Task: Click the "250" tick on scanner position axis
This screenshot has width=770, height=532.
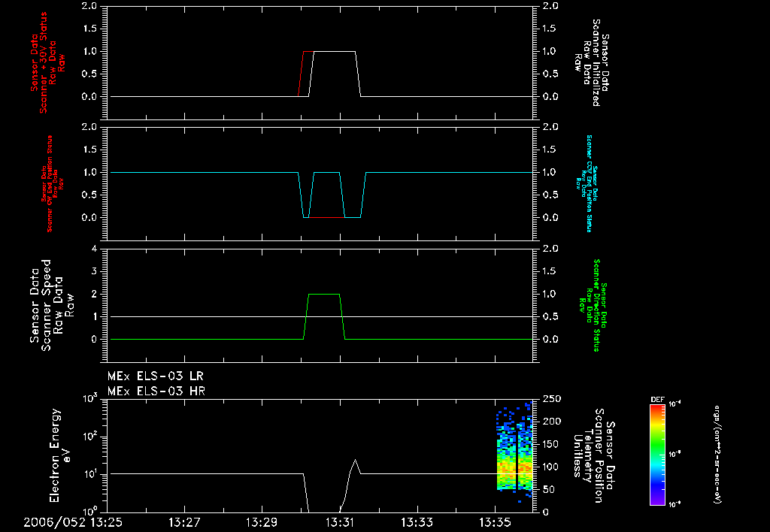Action: pos(550,399)
